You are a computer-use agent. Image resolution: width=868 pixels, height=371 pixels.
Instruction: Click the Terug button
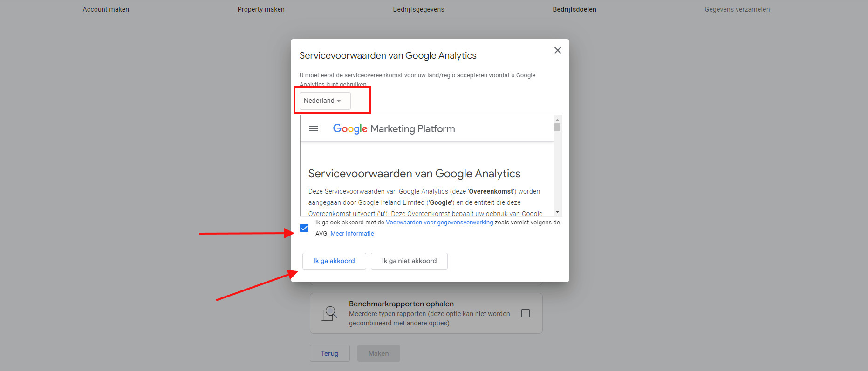pos(330,353)
